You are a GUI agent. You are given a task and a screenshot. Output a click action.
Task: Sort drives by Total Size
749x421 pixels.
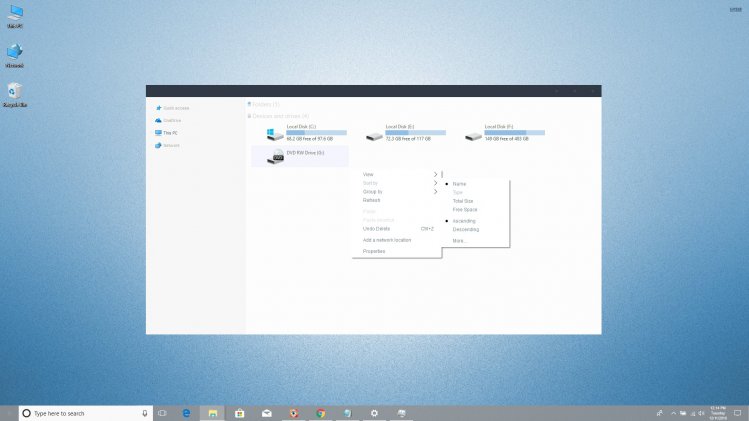(x=463, y=201)
